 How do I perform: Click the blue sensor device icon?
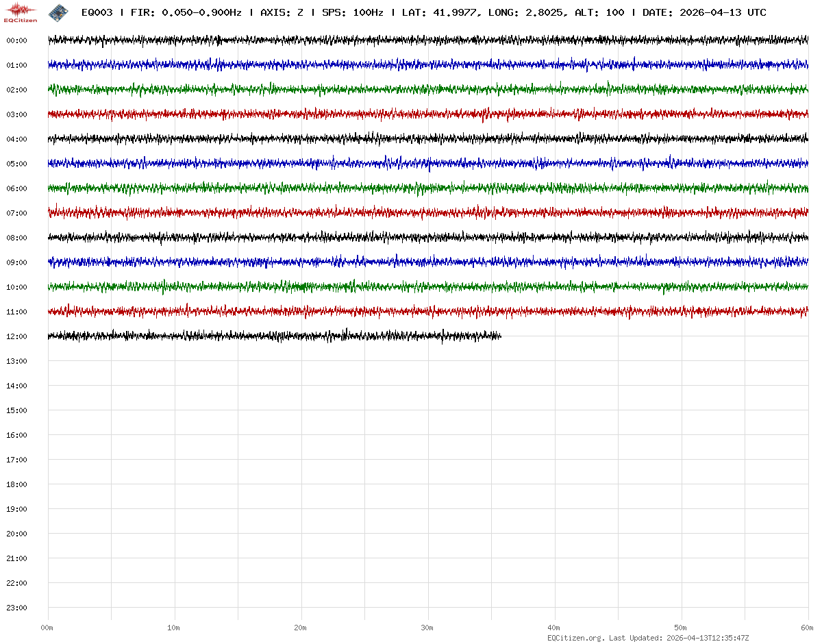[58, 12]
